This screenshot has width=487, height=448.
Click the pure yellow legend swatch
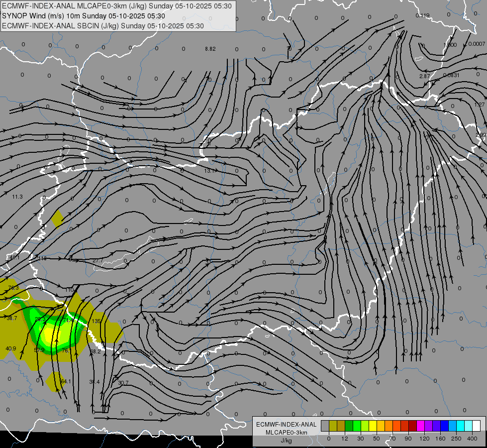pyautogui.click(x=373, y=426)
